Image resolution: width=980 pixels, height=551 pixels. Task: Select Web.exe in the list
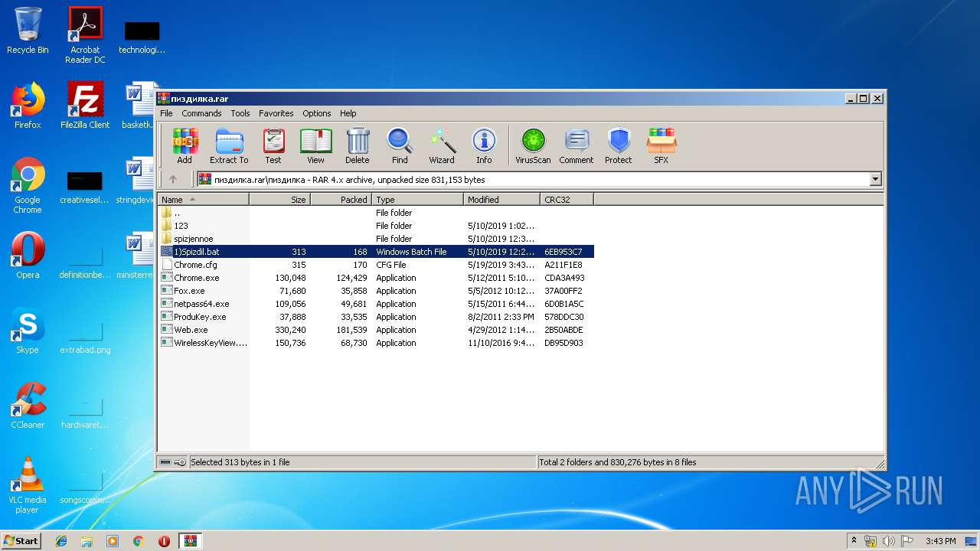click(376, 330)
